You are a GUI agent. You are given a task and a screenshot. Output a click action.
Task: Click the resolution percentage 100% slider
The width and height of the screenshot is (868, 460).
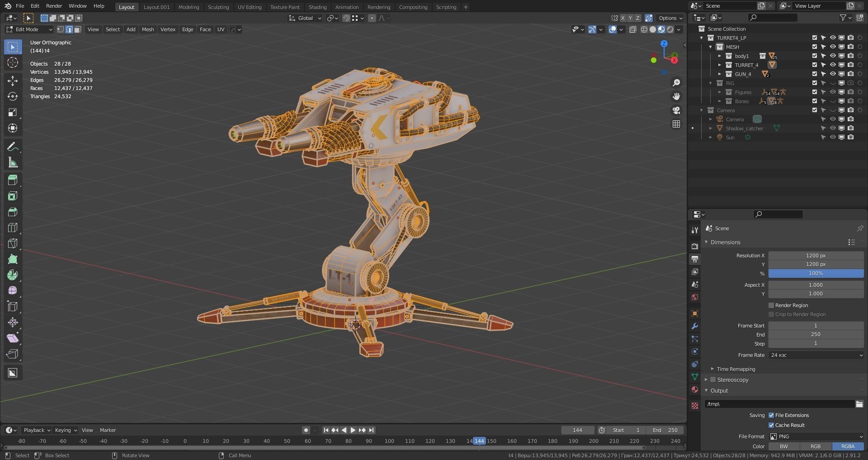coord(816,273)
